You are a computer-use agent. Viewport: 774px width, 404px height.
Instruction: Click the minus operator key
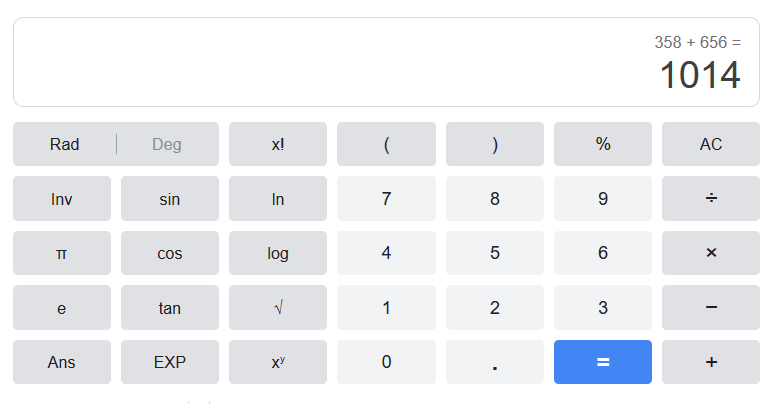[x=710, y=308]
